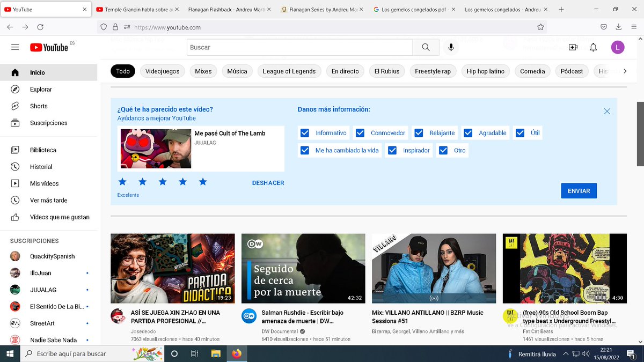Click the YouTube logo
Screen dimensions: 644x362
[49, 48]
